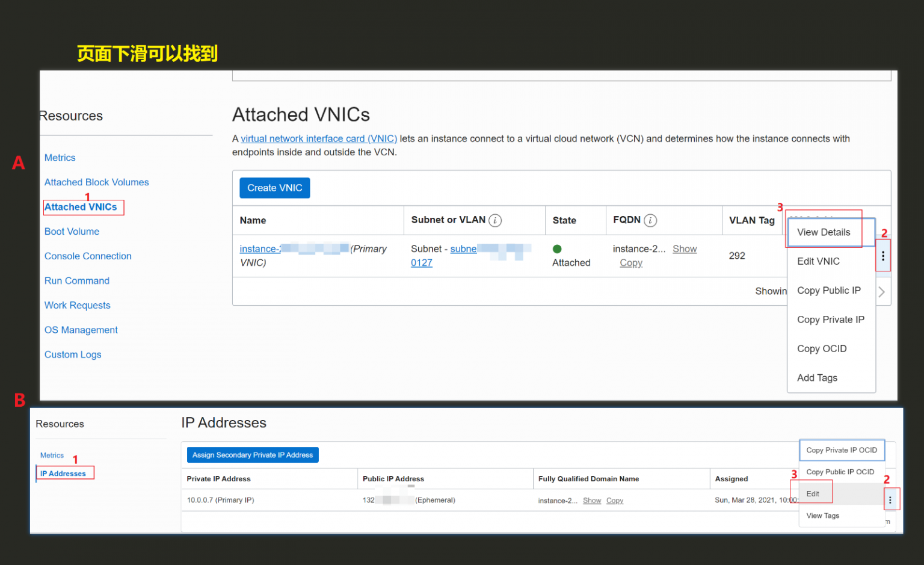Click the Create VNIC button
The image size is (924, 565).
[275, 188]
